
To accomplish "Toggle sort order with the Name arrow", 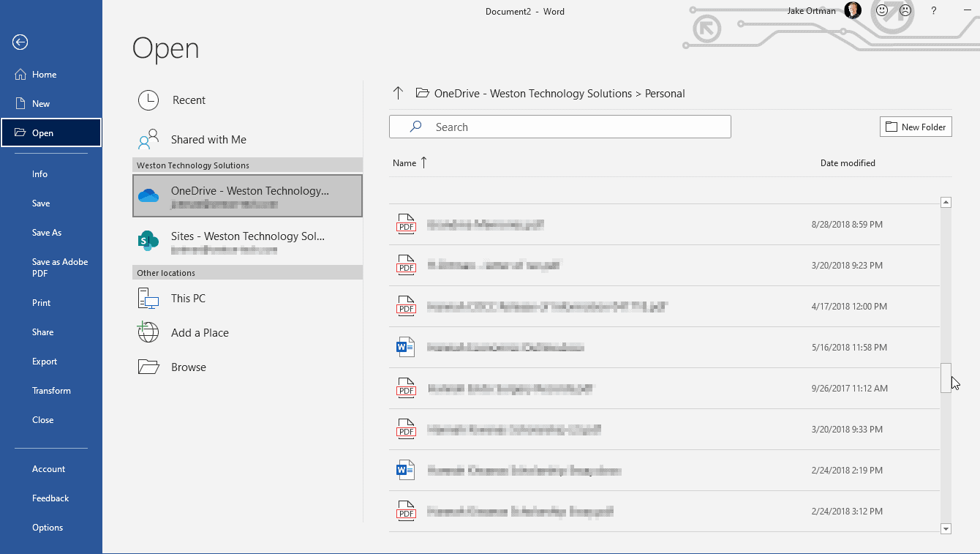I will [x=423, y=162].
